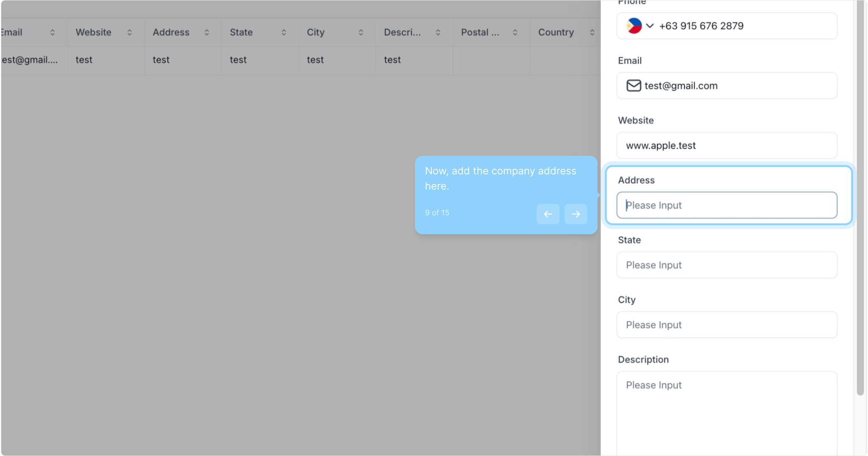Click the form panel vertical scrollbar
The width and height of the screenshot is (868, 456).
[x=860, y=198]
